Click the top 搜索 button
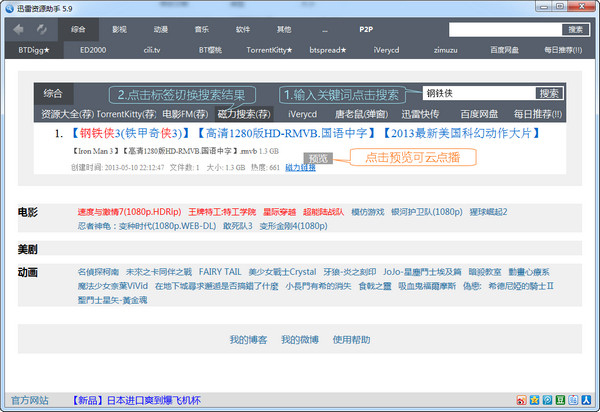 (x=576, y=29)
